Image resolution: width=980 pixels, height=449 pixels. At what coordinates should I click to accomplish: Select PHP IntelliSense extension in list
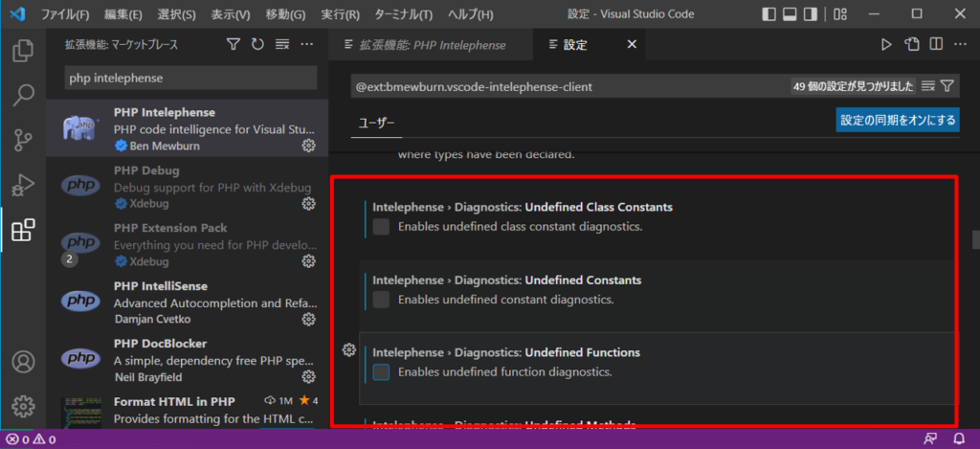(x=187, y=302)
